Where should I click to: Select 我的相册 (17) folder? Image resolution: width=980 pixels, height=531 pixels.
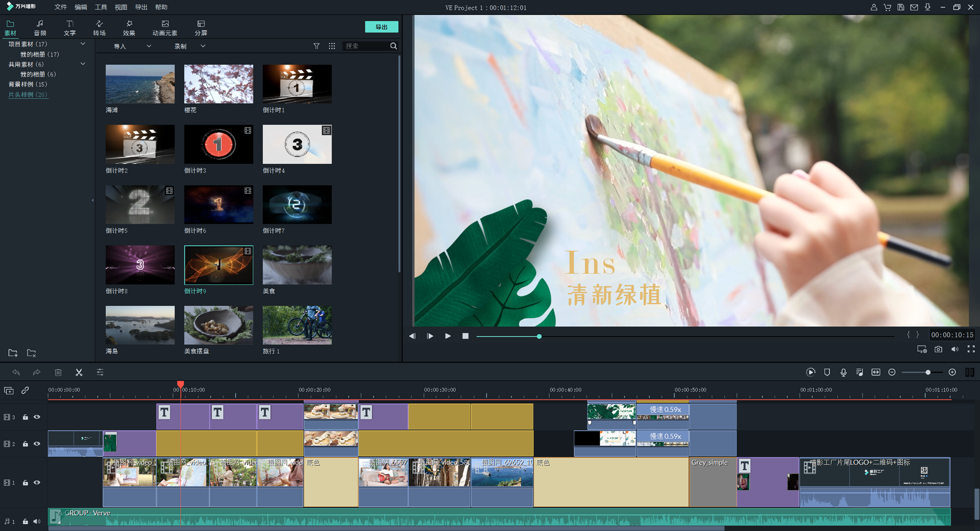39,54
